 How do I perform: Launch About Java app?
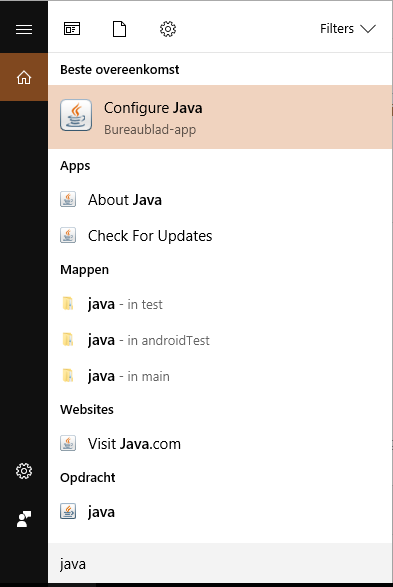click(220, 200)
